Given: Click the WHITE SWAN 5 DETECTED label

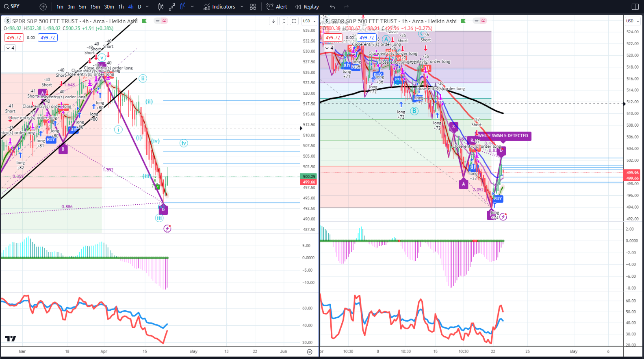Looking at the screenshot, I should (503, 136).
